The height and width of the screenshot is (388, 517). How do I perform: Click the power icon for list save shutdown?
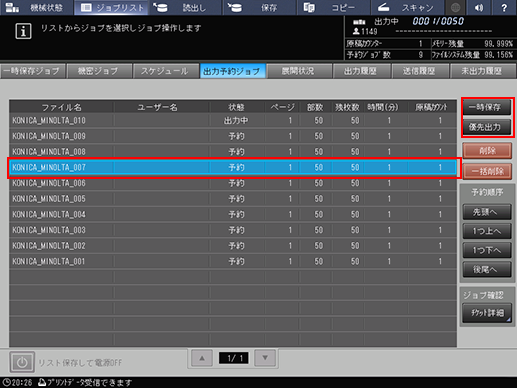22,362
